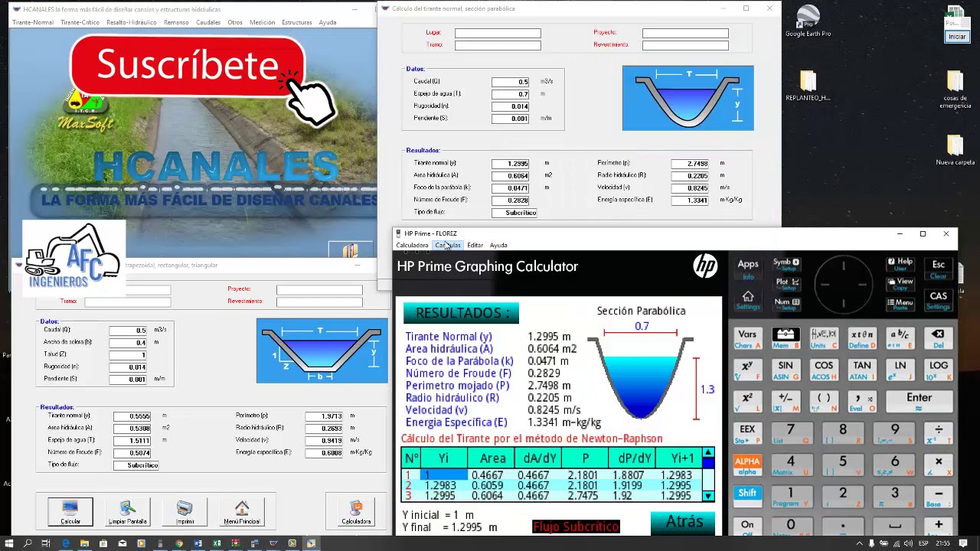Open Excel from the taskbar
The width and height of the screenshot is (980, 551).
[x=217, y=543]
